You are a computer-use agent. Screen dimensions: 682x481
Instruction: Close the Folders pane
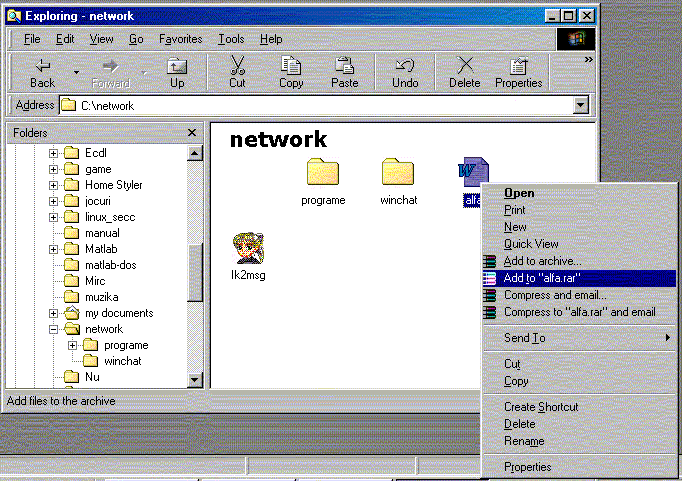coord(192,132)
